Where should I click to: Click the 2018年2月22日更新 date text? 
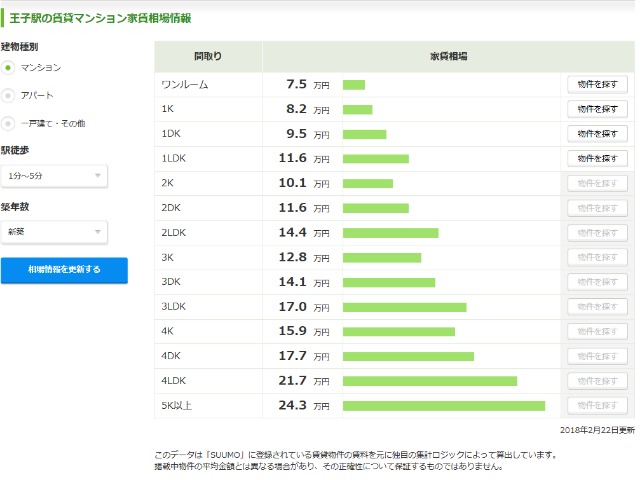point(597,430)
